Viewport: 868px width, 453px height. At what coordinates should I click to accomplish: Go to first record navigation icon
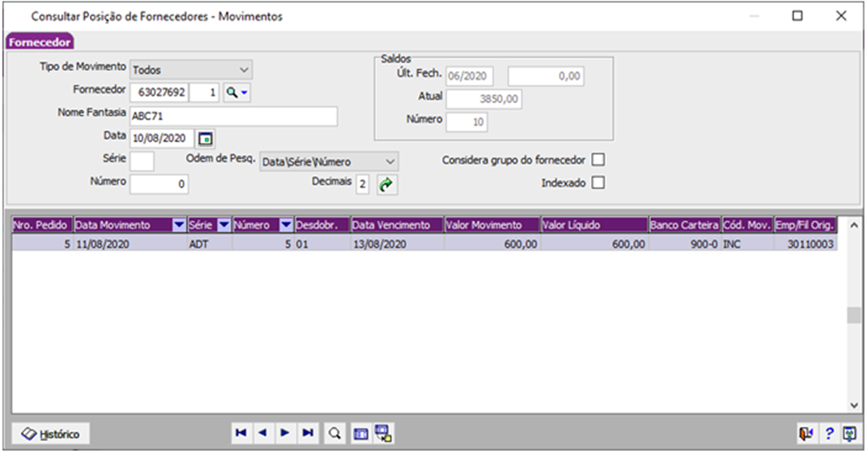click(x=240, y=433)
